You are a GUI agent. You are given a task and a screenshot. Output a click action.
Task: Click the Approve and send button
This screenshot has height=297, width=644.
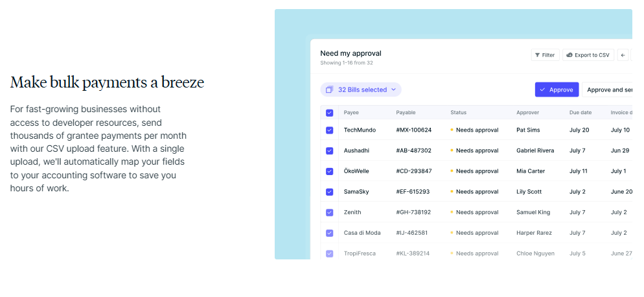point(608,90)
